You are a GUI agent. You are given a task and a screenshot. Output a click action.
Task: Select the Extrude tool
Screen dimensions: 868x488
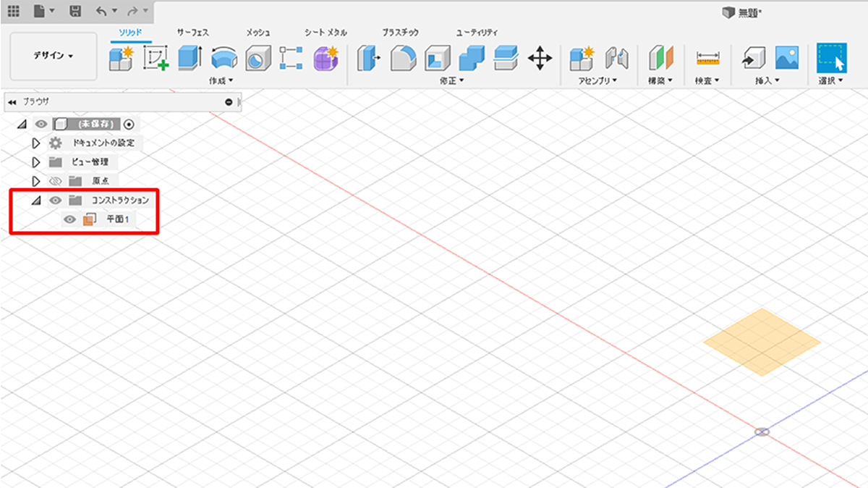(x=190, y=58)
